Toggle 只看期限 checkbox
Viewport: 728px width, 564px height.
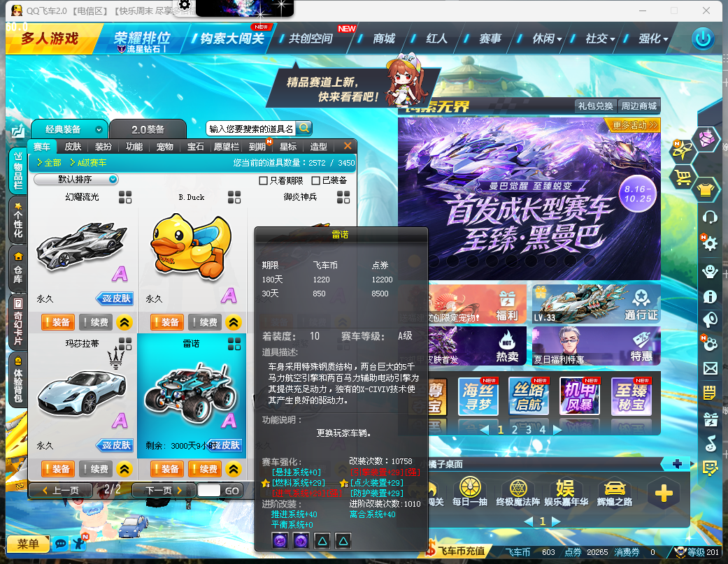[263, 180]
